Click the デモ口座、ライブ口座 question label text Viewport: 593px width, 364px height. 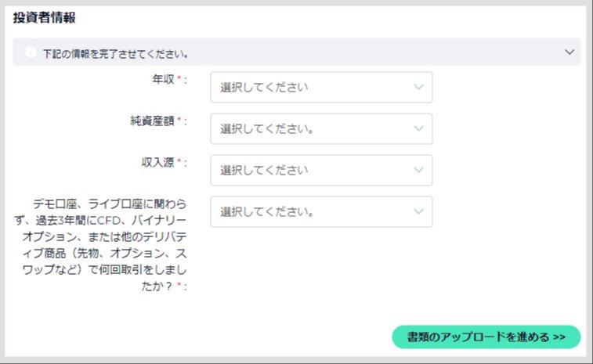click(x=101, y=245)
